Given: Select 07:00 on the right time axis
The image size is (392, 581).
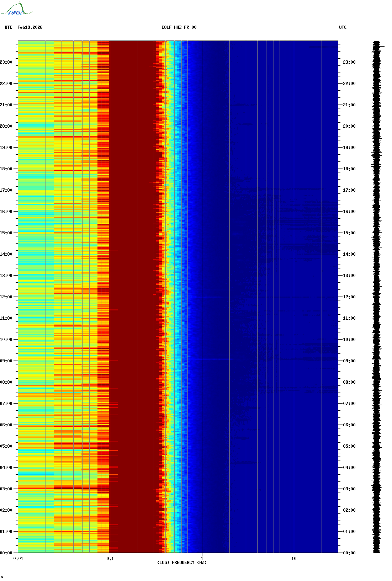Looking at the screenshot, I should [x=349, y=404].
